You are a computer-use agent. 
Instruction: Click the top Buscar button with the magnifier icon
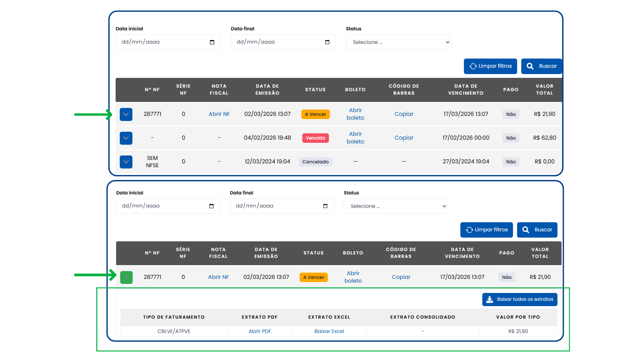[541, 66]
